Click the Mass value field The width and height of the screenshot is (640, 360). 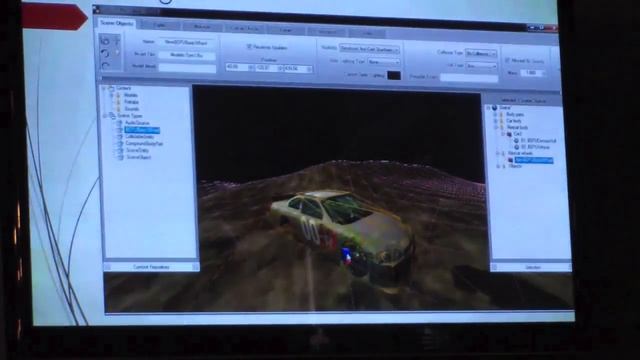coord(531,73)
